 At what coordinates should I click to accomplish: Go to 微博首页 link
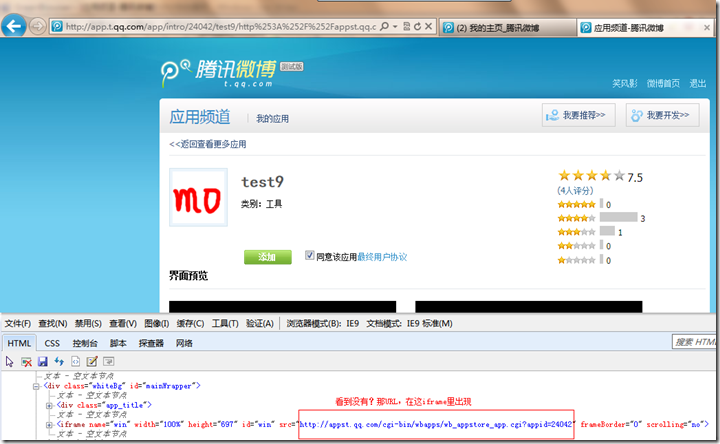663,84
